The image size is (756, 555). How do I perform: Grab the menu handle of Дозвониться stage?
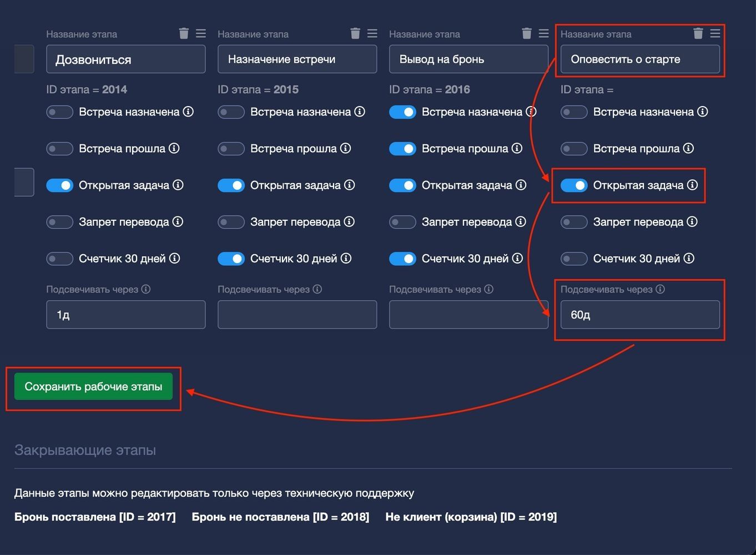(201, 34)
